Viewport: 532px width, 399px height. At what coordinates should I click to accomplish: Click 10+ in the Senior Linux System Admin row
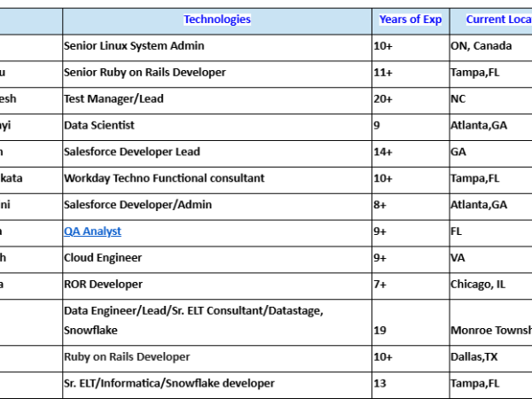click(411, 48)
